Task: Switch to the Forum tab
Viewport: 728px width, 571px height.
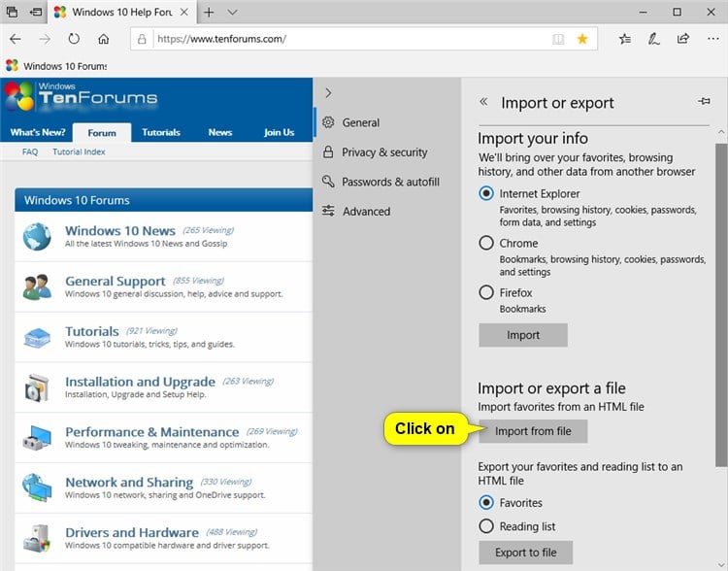Action: pos(102,133)
